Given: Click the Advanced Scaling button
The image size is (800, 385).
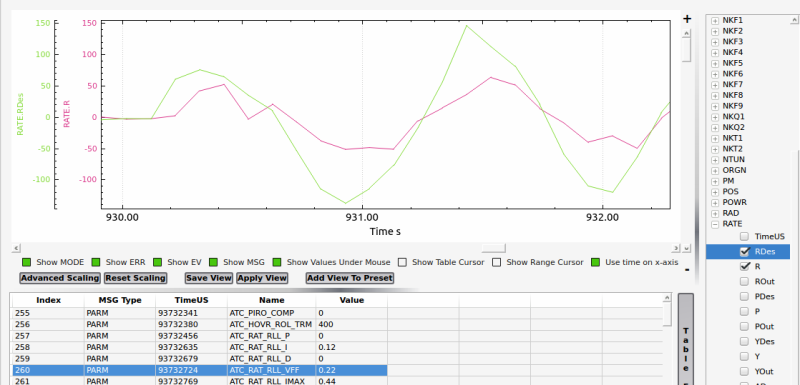Looking at the screenshot, I should click(60, 278).
